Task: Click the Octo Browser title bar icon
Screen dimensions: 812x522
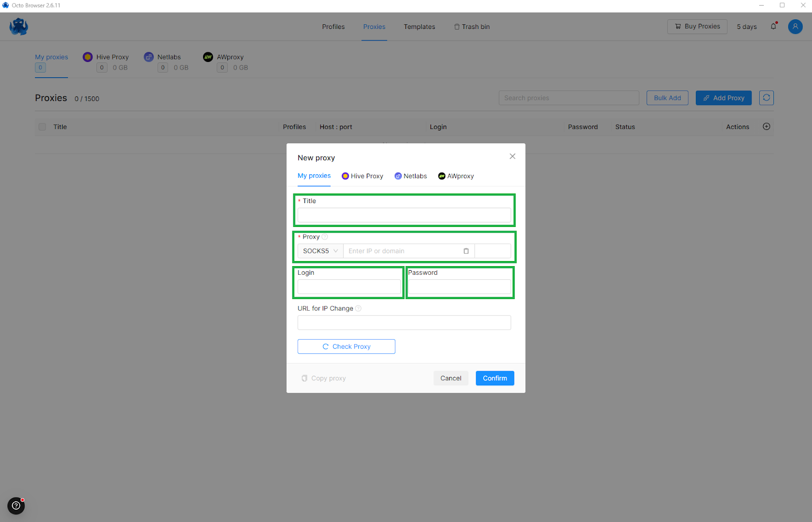Action: click(x=6, y=5)
